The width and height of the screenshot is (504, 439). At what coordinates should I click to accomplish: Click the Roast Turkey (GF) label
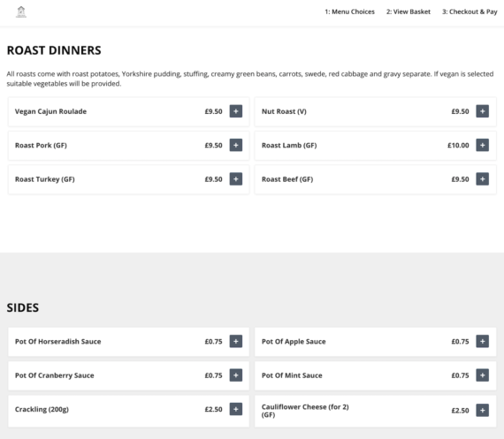45,179
